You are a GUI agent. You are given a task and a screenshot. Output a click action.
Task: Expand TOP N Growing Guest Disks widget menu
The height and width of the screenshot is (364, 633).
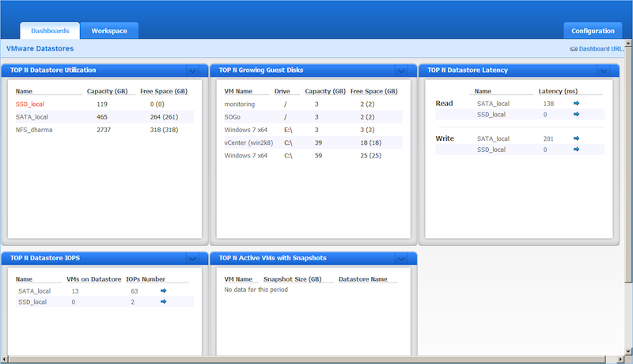(401, 70)
